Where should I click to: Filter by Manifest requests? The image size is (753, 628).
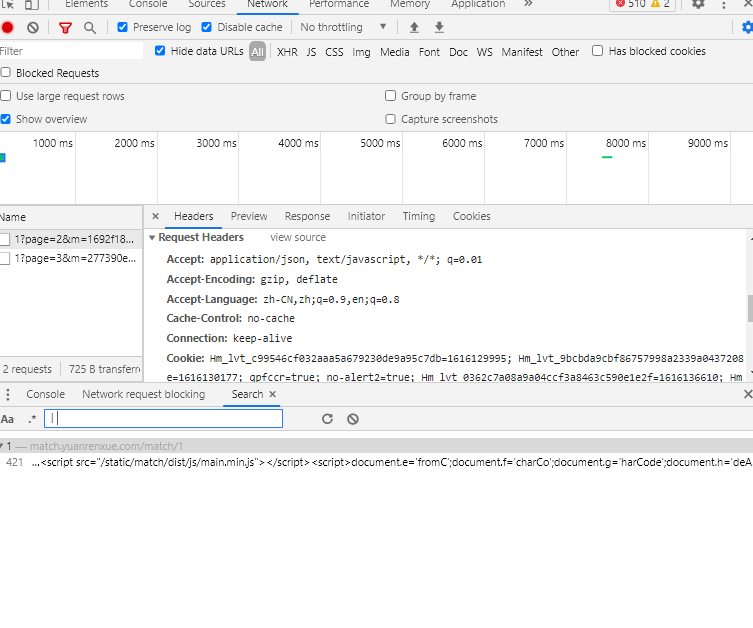(522, 52)
